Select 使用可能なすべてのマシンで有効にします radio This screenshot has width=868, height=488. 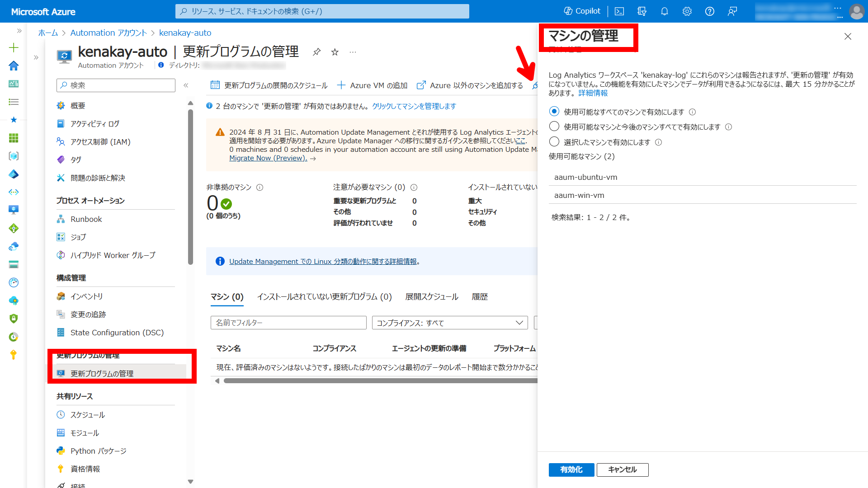[x=554, y=112]
